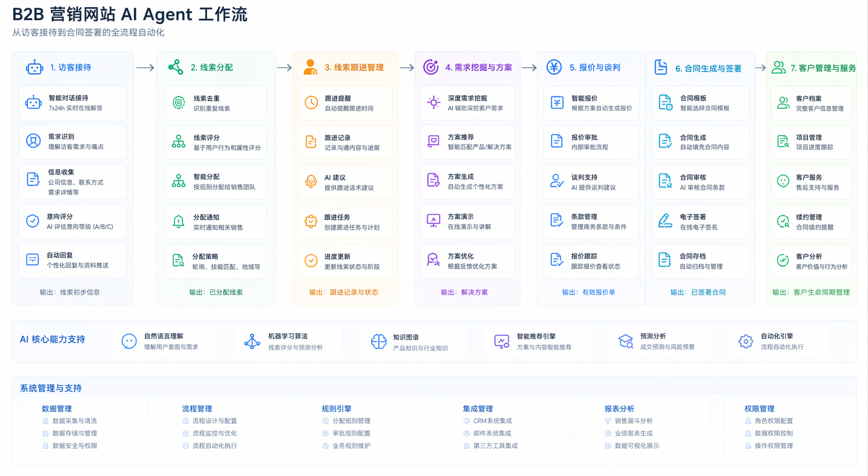868x476 pixels.
Task: Click the clock icon in 跟进提醒 card
Action: [311, 102]
